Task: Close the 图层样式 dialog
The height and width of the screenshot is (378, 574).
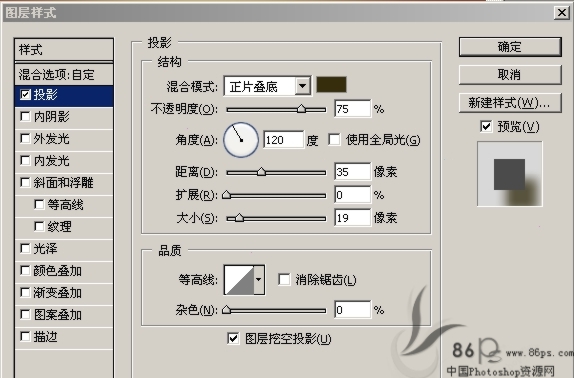Action: pos(562,13)
